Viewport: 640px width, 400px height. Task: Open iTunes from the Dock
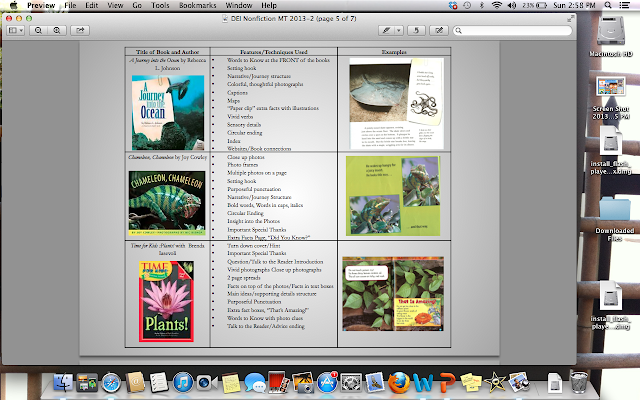click(x=183, y=383)
